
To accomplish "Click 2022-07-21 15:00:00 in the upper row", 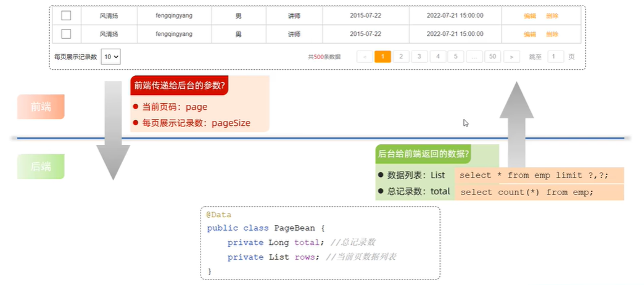I will pos(455,15).
